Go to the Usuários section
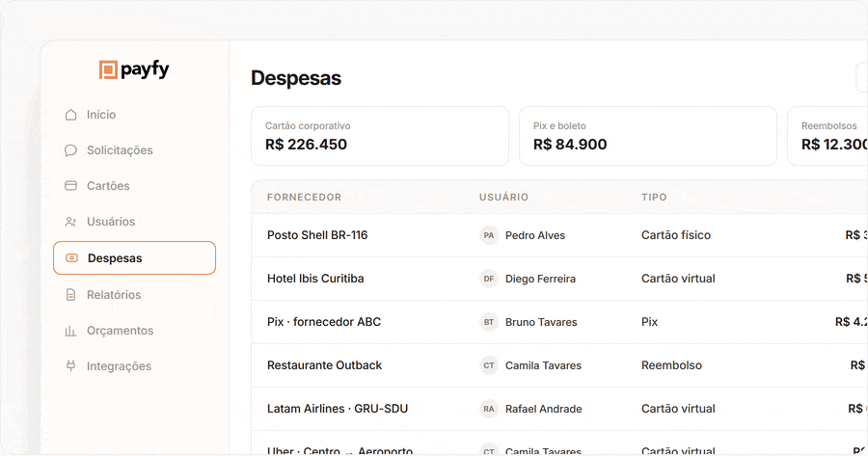 [x=134, y=222]
